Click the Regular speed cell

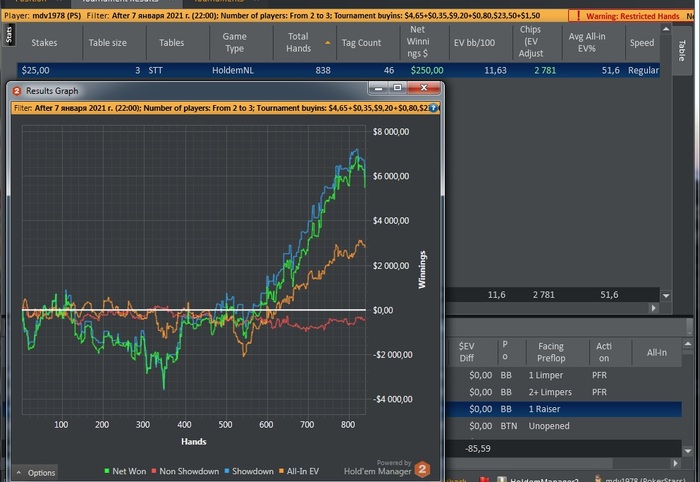tap(643, 71)
